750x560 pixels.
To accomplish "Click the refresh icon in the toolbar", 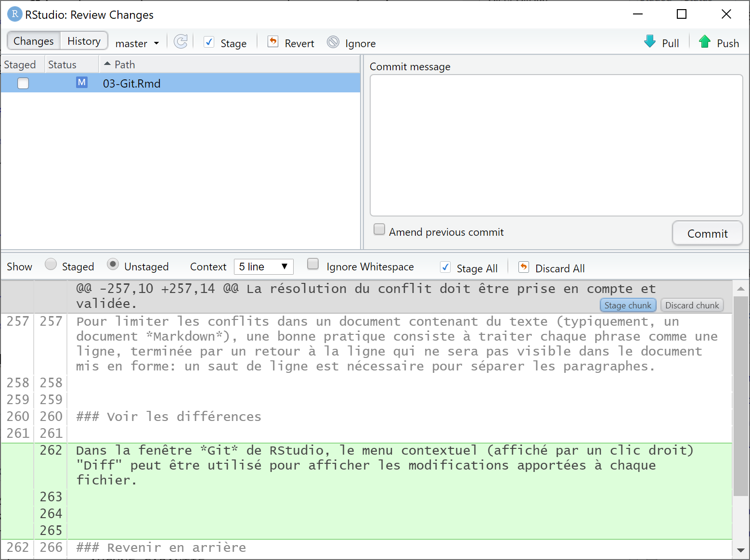I will [181, 42].
